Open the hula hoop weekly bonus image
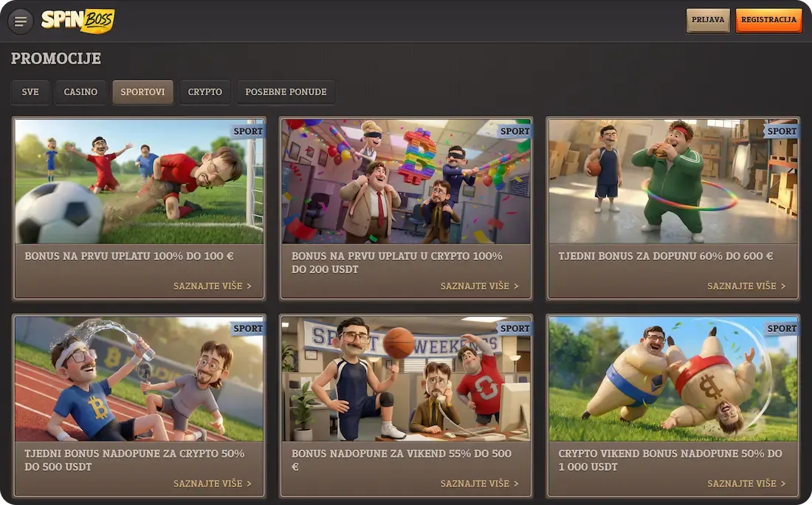 [672, 182]
